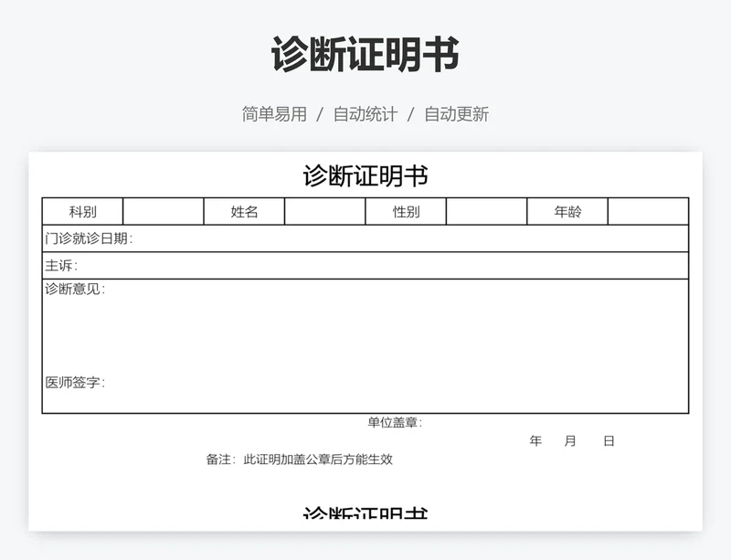Click the 诊断证明书 title inside the form
Screen dimensions: 731x560
[365, 175]
